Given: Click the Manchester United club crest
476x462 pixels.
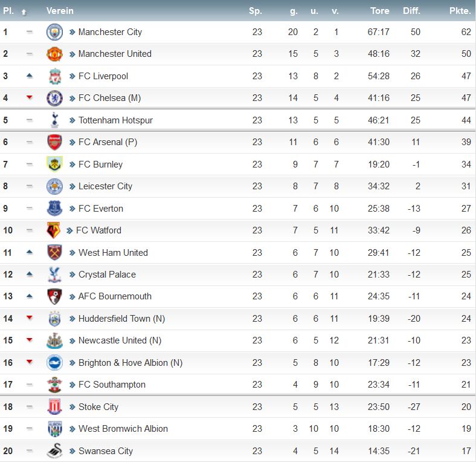Looking at the screenshot, I should [x=54, y=54].
